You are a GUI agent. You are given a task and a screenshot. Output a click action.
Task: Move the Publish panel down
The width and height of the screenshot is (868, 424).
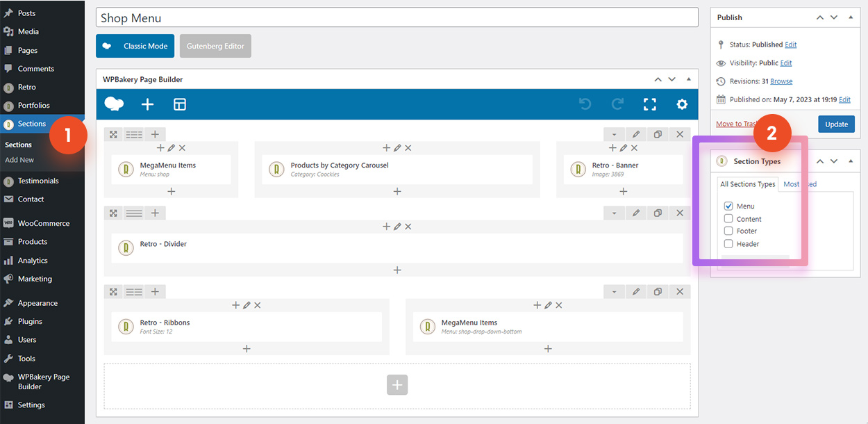pos(833,17)
